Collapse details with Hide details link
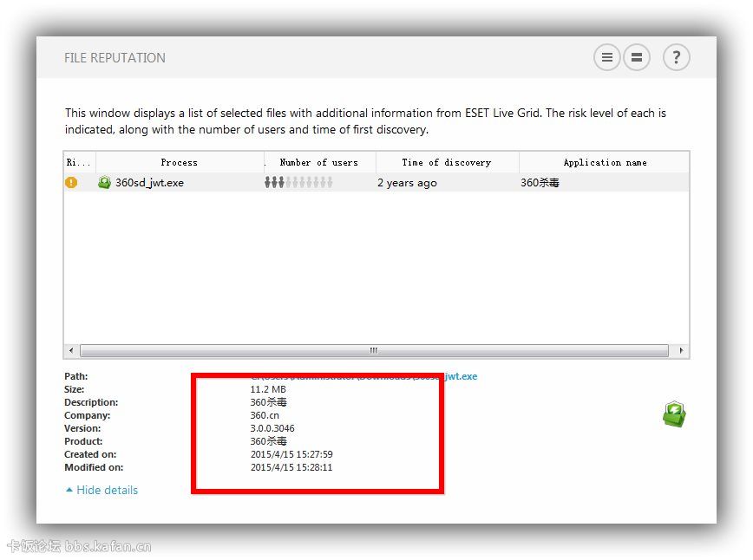 [101, 490]
